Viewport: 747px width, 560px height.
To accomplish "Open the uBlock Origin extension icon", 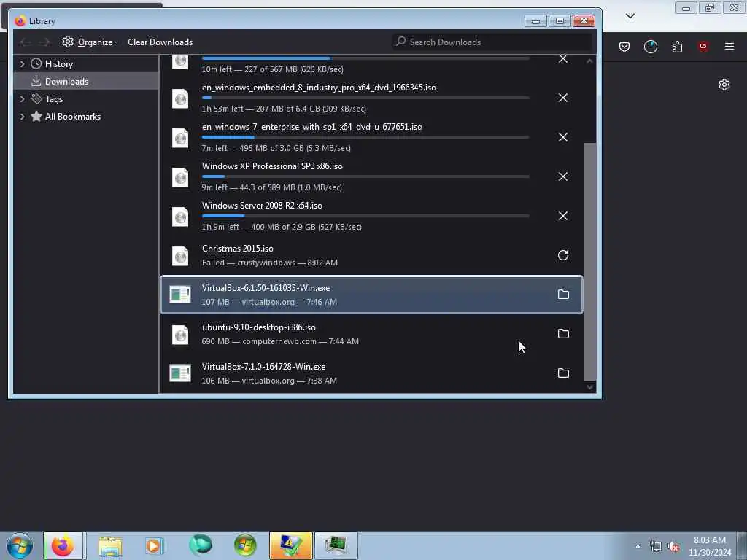I will tap(703, 47).
